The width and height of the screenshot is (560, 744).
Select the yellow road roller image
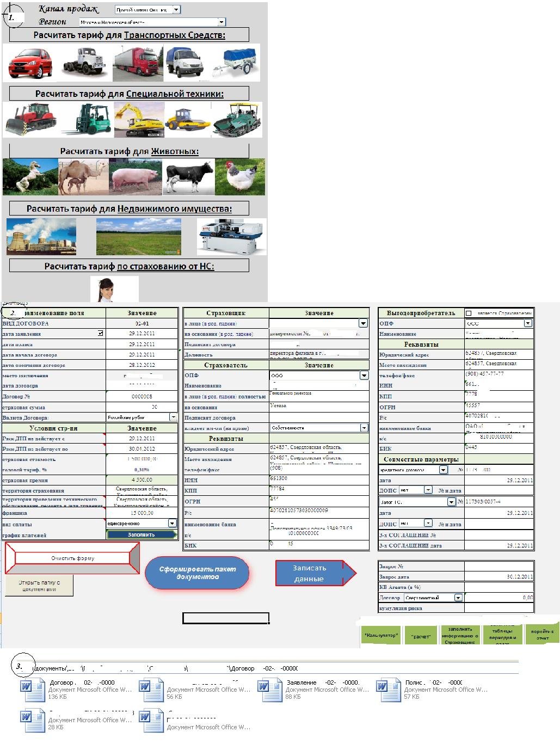[187, 119]
